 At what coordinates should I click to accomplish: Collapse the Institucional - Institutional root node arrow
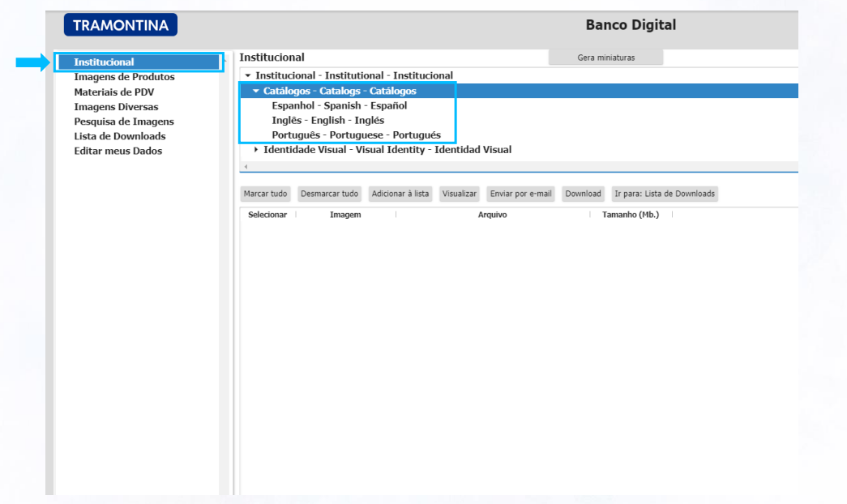(248, 75)
